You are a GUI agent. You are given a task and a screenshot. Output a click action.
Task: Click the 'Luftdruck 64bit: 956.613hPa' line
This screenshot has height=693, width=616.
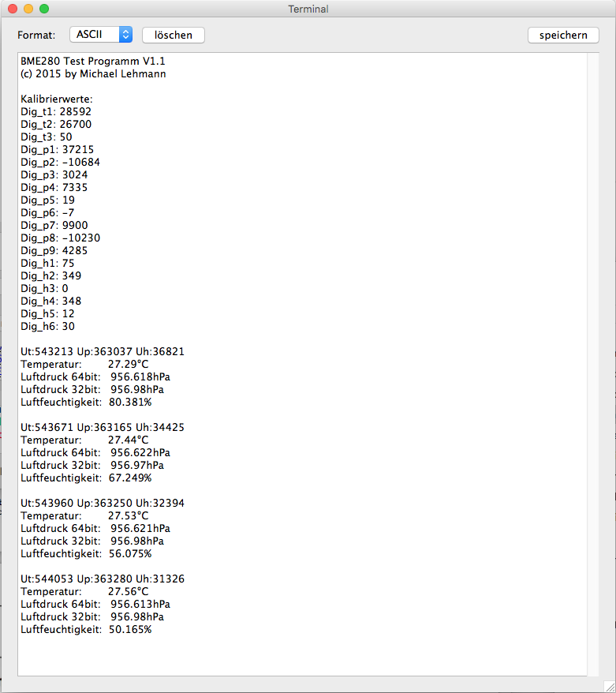tap(95, 604)
